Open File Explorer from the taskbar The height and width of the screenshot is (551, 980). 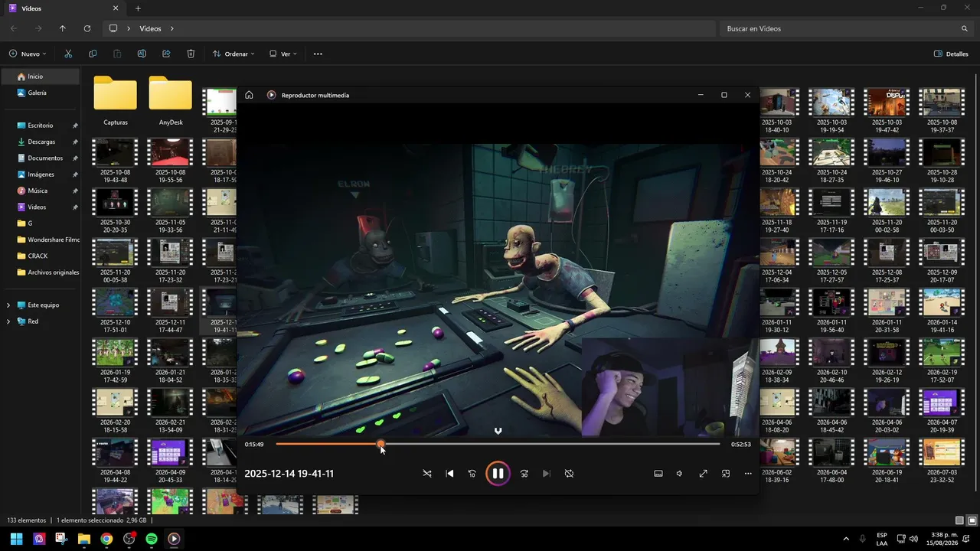point(84,539)
